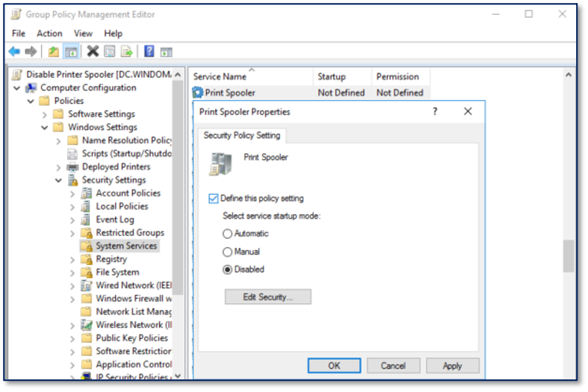Screen dimensions: 588x392
Task: Click the Up One Level folder icon
Action: coord(53,52)
